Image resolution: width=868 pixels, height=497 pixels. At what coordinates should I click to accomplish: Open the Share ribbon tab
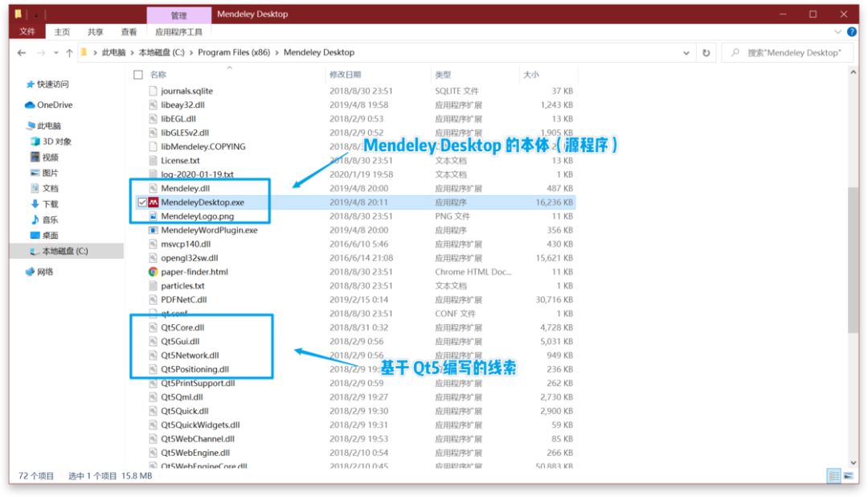click(x=95, y=31)
